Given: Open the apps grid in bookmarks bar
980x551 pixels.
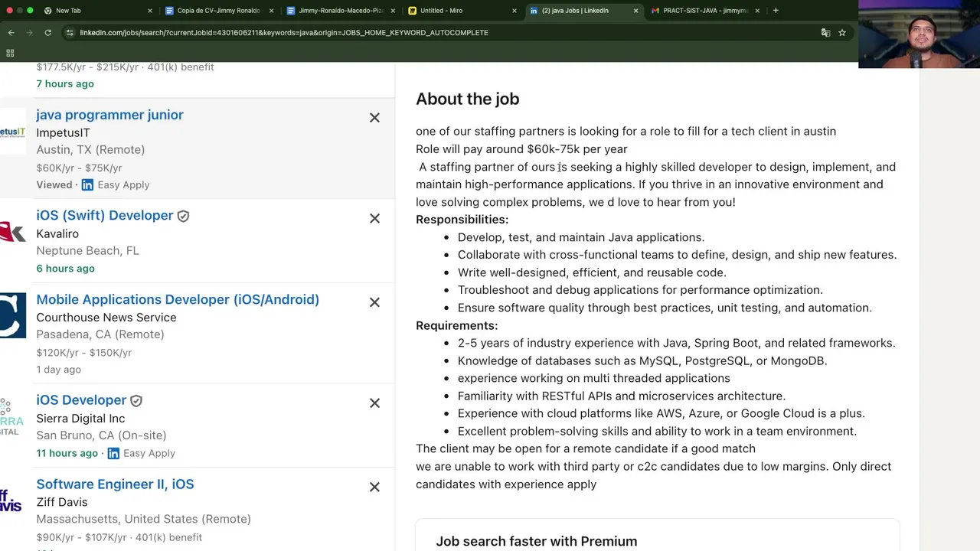Looking at the screenshot, I should click(10, 53).
